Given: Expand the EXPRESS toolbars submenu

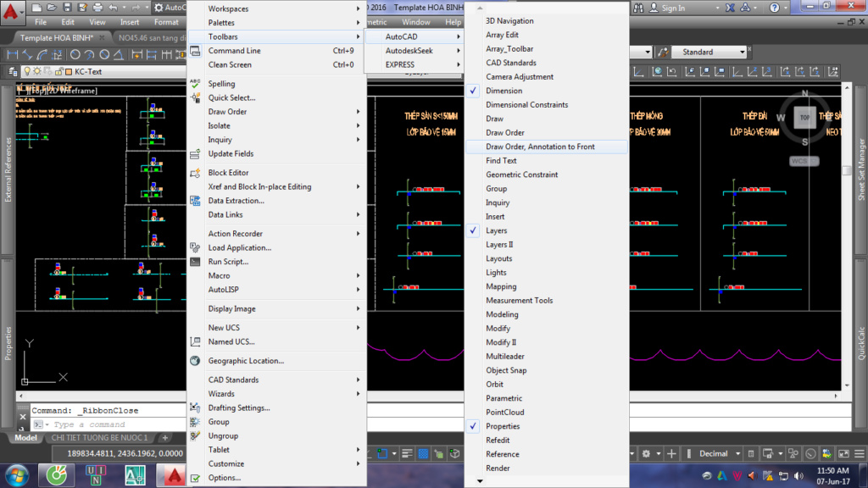Looking at the screenshot, I should (x=414, y=64).
